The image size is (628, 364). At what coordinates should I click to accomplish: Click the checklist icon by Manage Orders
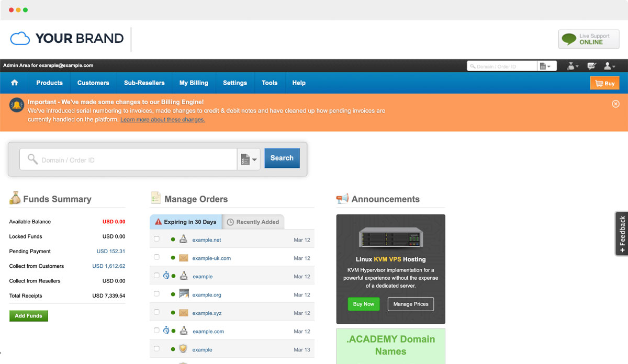pos(155,198)
